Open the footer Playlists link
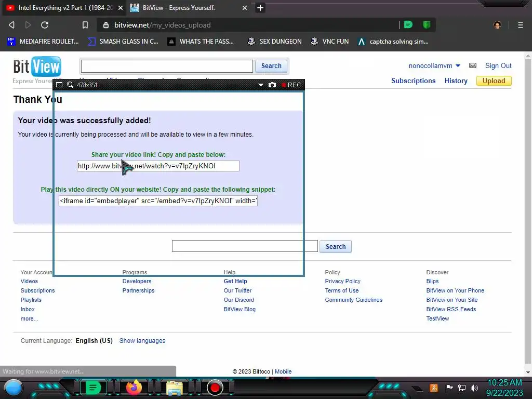The height and width of the screenshot is (399, 532). coord(31,300)
